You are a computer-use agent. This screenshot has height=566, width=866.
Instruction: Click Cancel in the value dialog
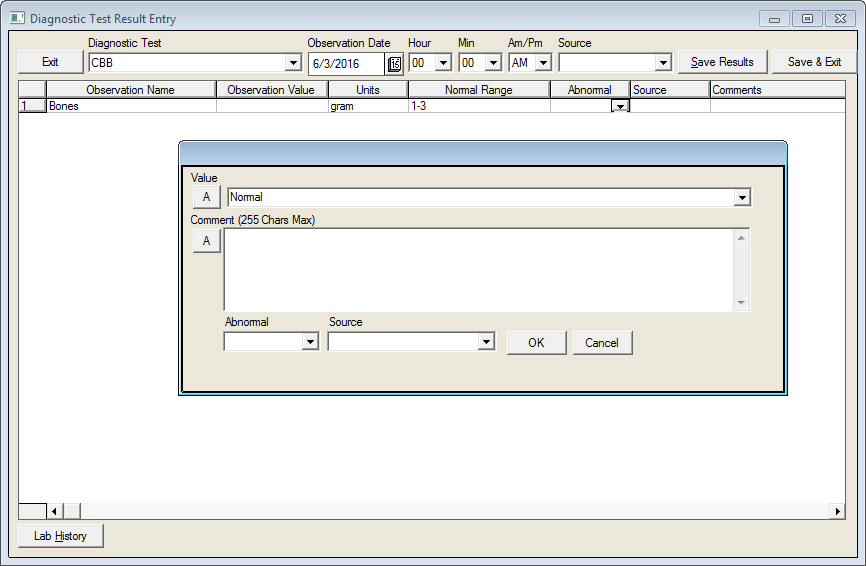pyautogui.click(x=602, y=342)
